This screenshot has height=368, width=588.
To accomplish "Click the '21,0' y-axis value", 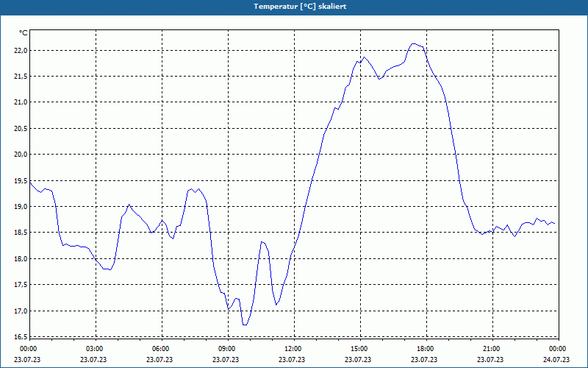I will point(21,102).
